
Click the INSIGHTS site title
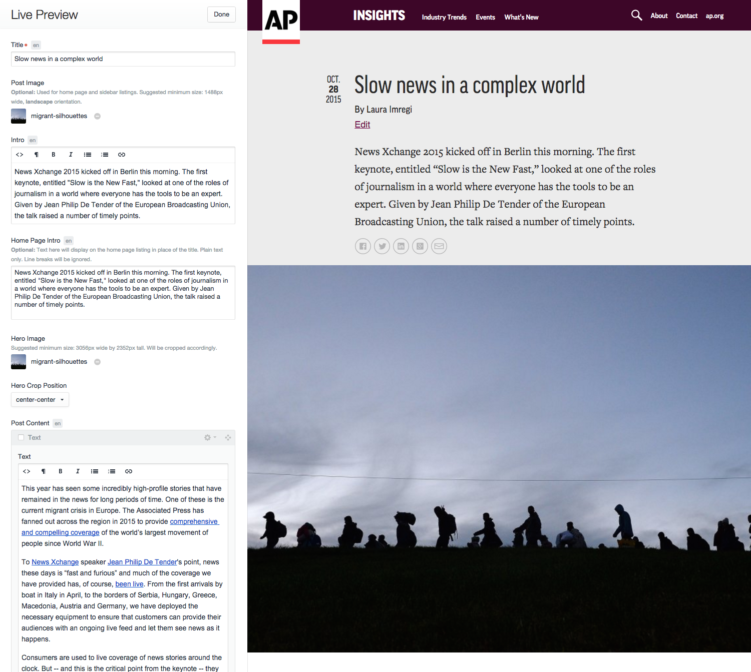(379, 16)
